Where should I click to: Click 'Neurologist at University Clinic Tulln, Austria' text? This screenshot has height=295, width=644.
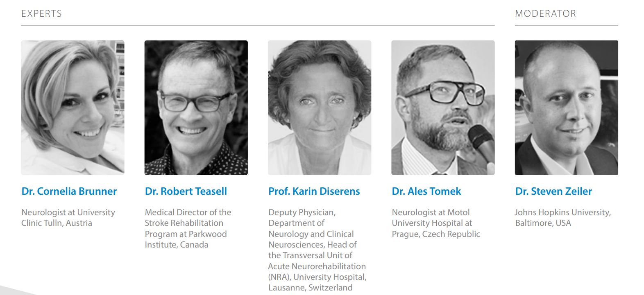click(68, 218)
